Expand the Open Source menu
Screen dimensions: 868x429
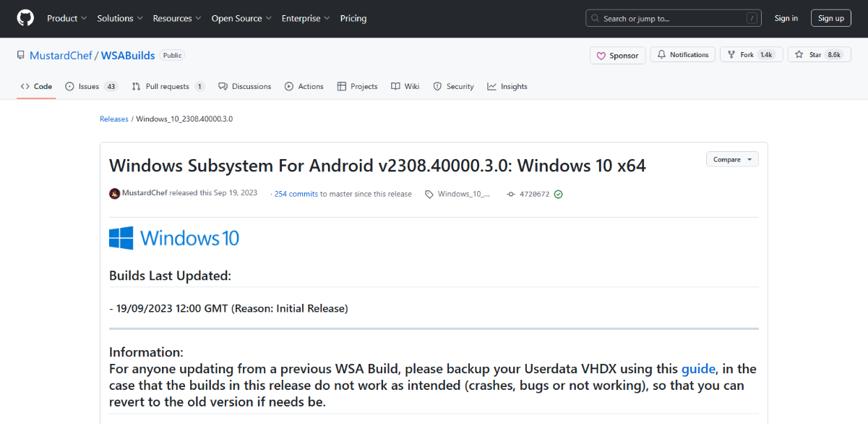pos(241,18)
